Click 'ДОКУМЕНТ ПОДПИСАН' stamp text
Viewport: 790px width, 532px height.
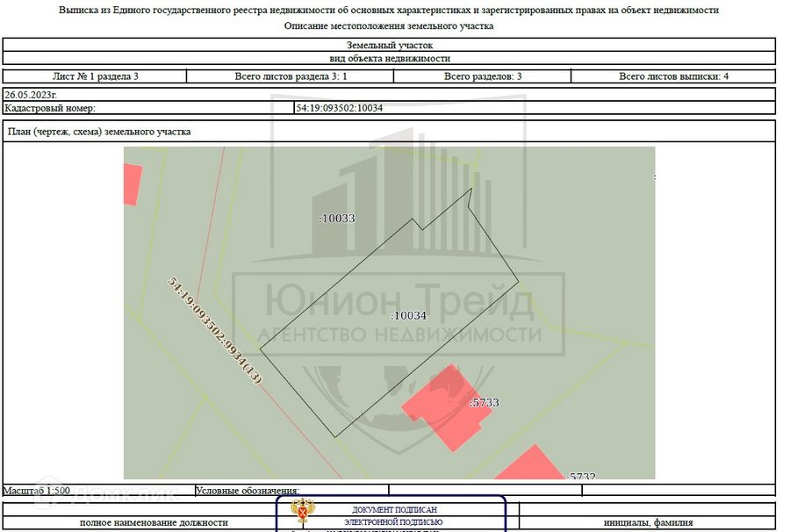(x=394, y=510)
